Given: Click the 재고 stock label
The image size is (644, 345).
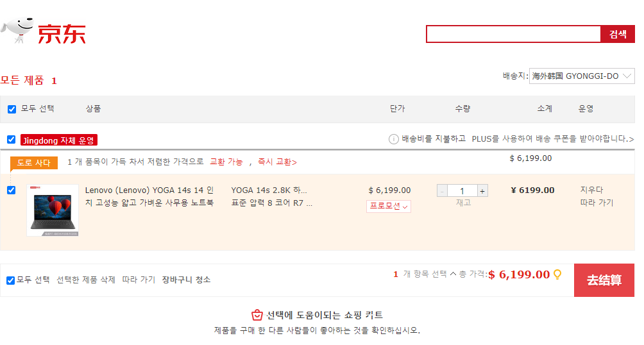Looking at the screenshot, I should (463, 203).
